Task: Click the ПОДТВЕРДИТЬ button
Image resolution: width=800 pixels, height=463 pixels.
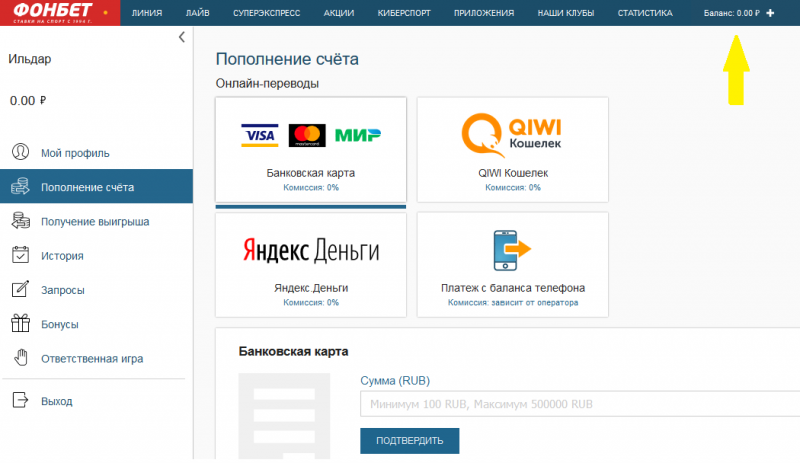Action: (x=410, y=441)
